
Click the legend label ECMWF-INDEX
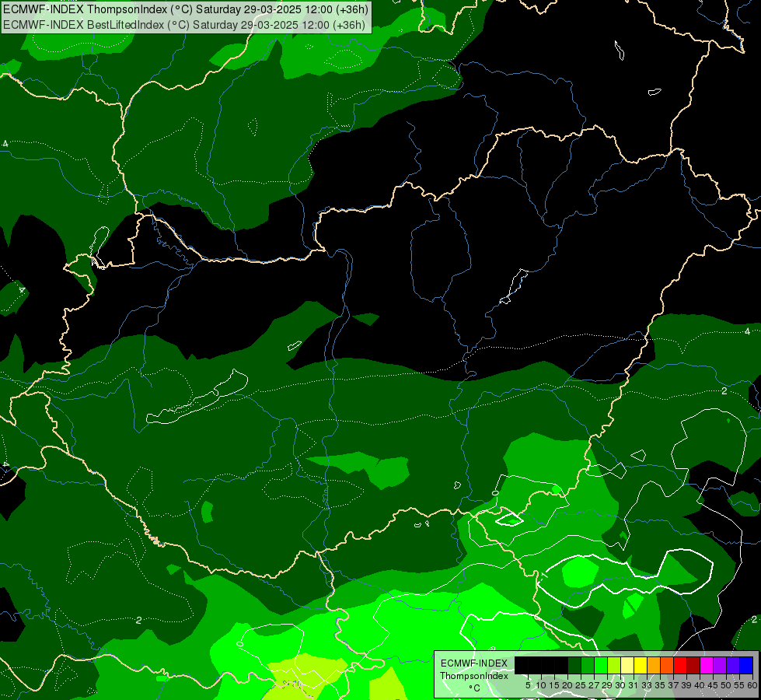pos(474,663)
